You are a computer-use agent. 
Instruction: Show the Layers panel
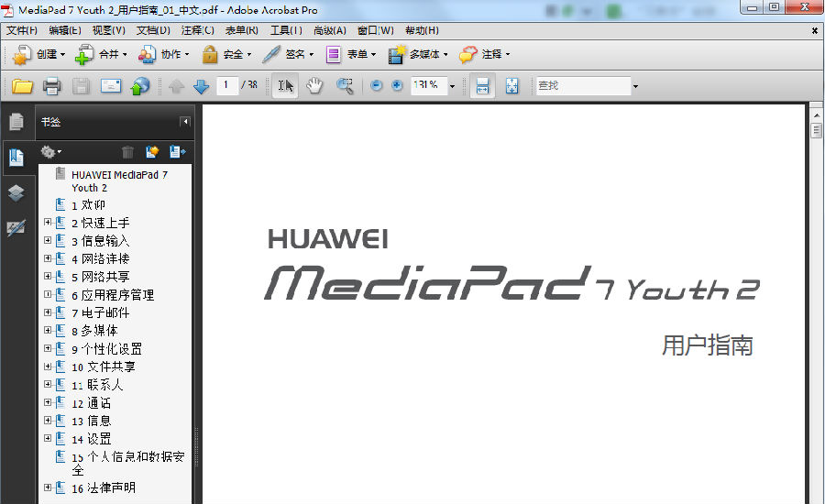[x=16, y=193]
